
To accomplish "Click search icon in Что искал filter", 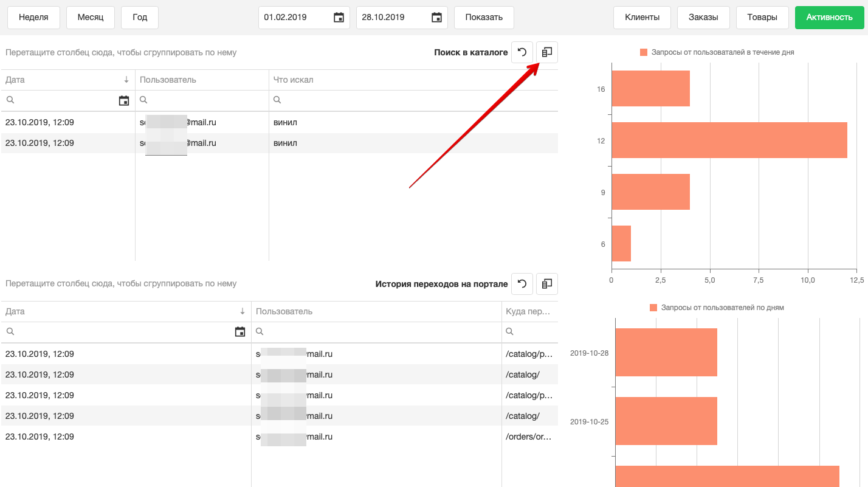I will point(277,100).
